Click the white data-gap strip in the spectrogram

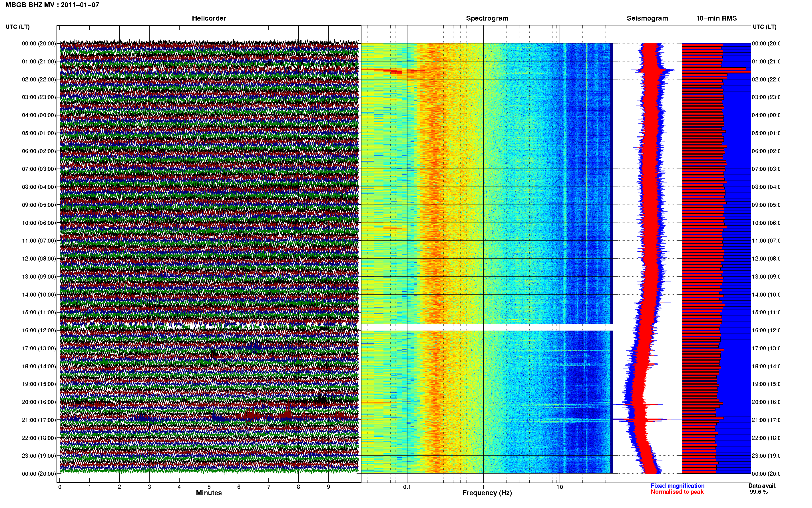pyautogui.click(x=487, y=327)
